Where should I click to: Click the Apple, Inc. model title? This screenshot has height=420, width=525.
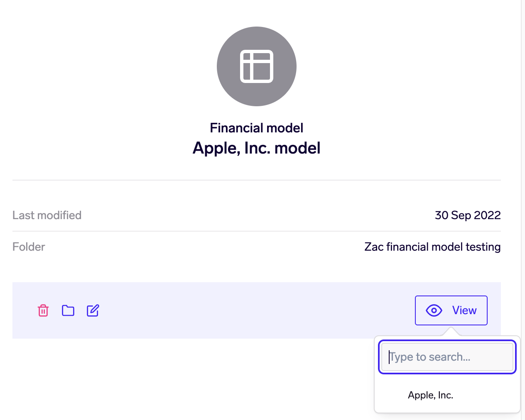click(257, 148)
